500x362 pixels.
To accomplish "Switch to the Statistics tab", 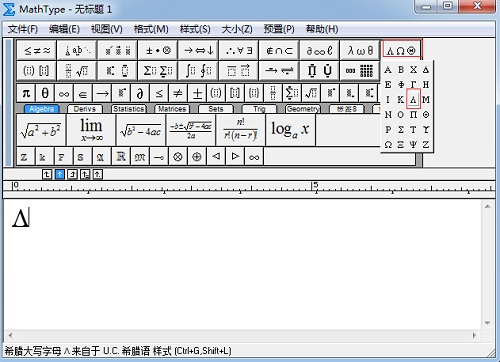I will (x=128, y=109).
